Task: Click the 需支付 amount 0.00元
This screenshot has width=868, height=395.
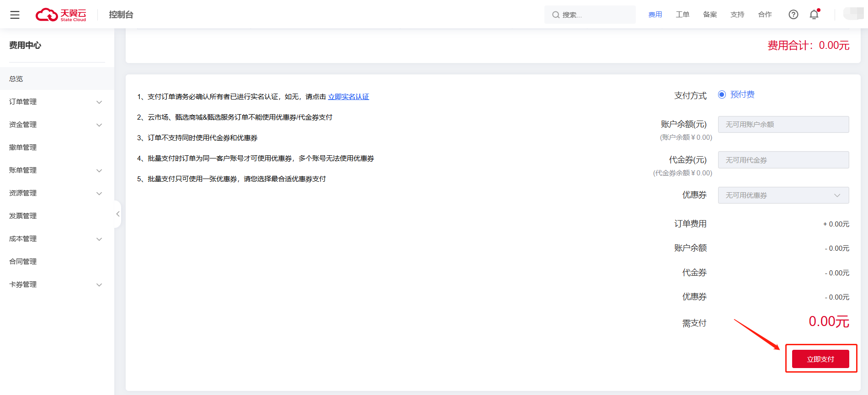Action: [829, 321]
